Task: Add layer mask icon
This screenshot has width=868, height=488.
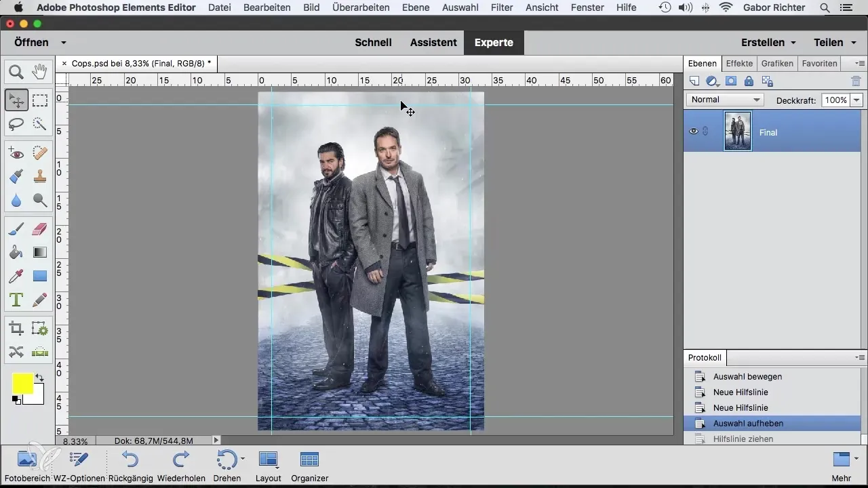Action: coord(731,81)
